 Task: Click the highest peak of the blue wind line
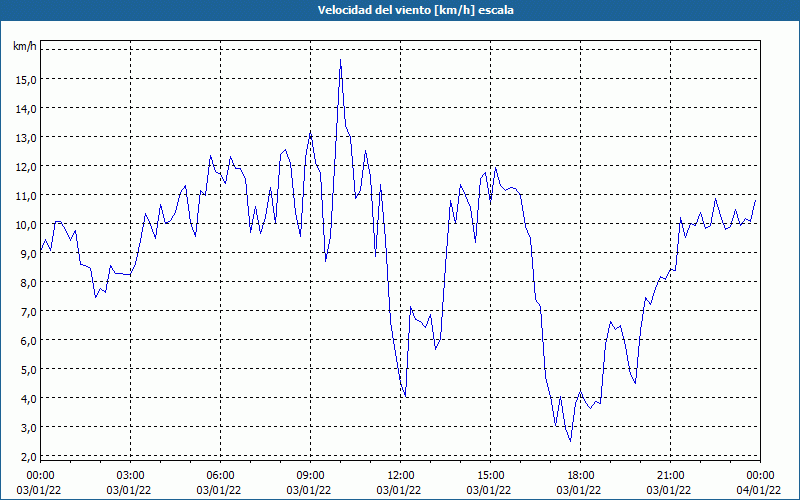(x=340, y=60)
